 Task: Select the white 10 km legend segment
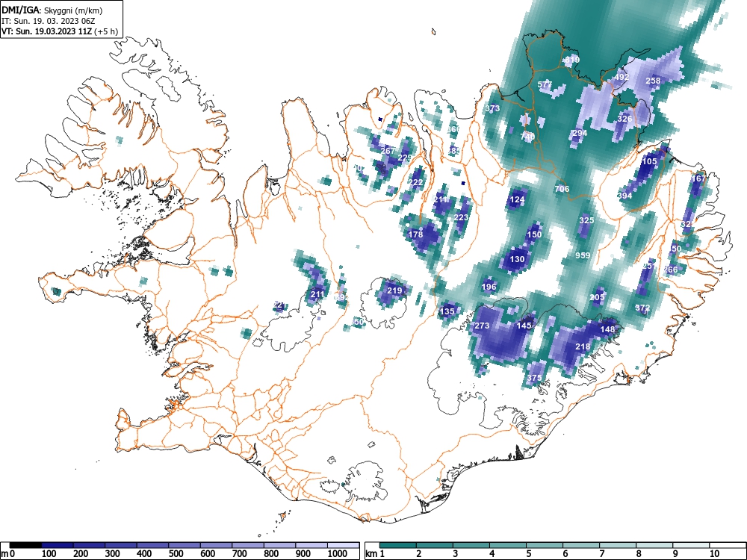tap(728, 545)
